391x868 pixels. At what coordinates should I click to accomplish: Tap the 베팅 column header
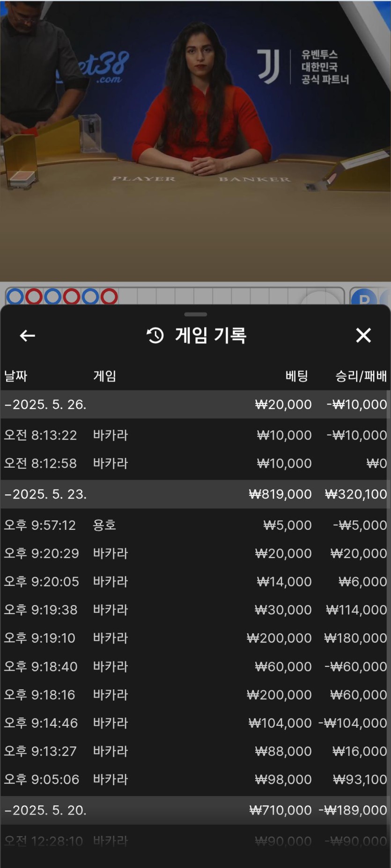click(297, 376)
